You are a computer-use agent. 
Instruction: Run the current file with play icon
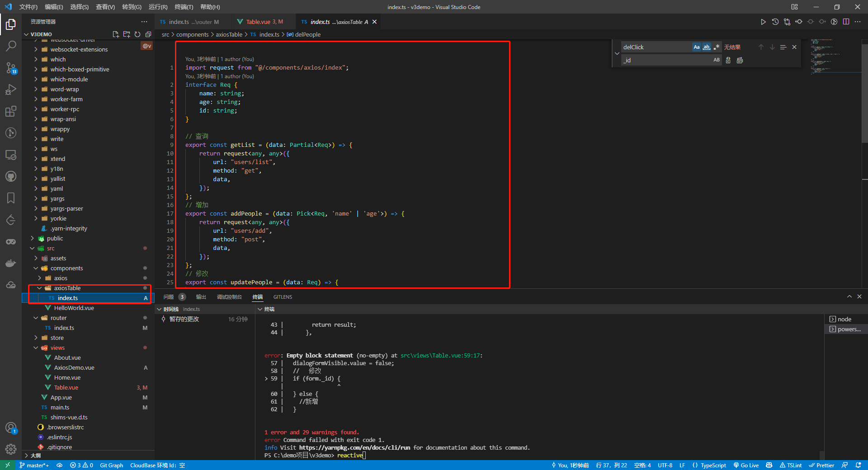pyautogui.click(x=763, y=22)
